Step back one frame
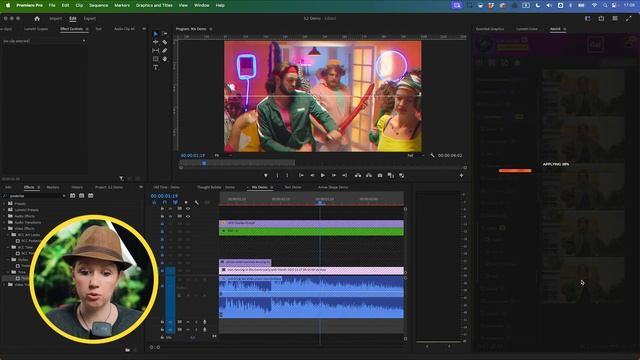Viewport: 640px width, 360px height. point(312,175)
